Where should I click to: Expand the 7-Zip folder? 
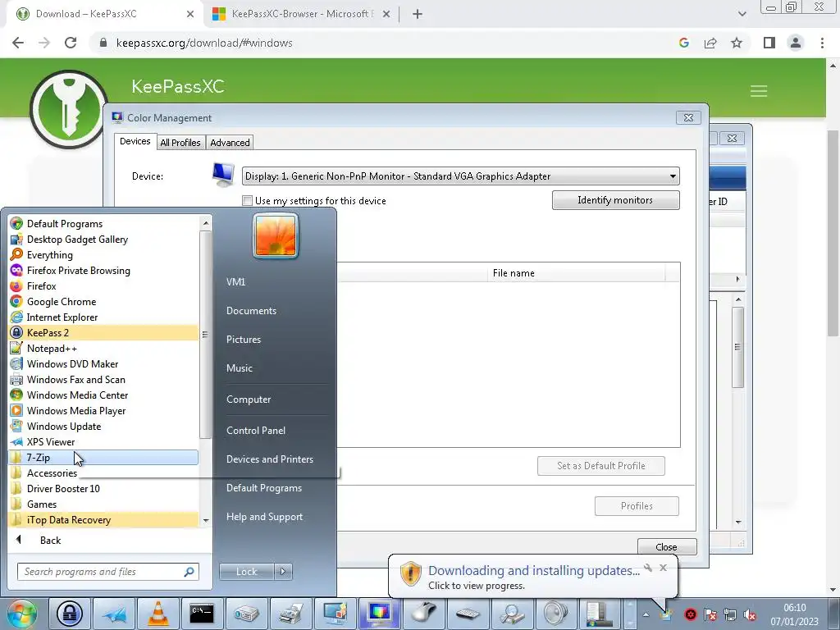103,458
